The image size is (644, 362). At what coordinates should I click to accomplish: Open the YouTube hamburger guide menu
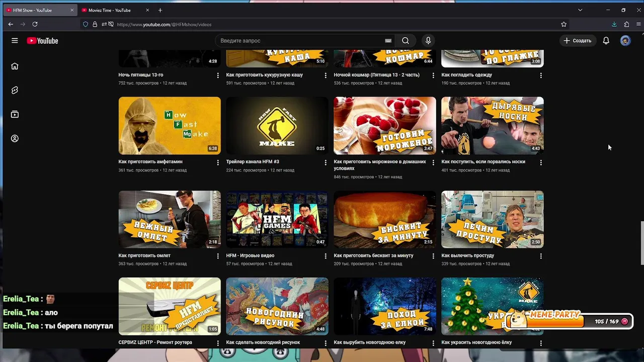[15, 41]
